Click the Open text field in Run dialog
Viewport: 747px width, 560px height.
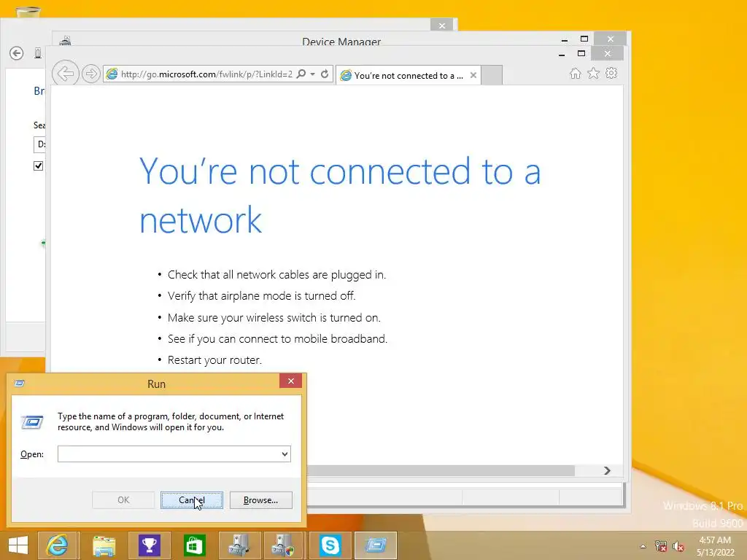tap(174, 454)
